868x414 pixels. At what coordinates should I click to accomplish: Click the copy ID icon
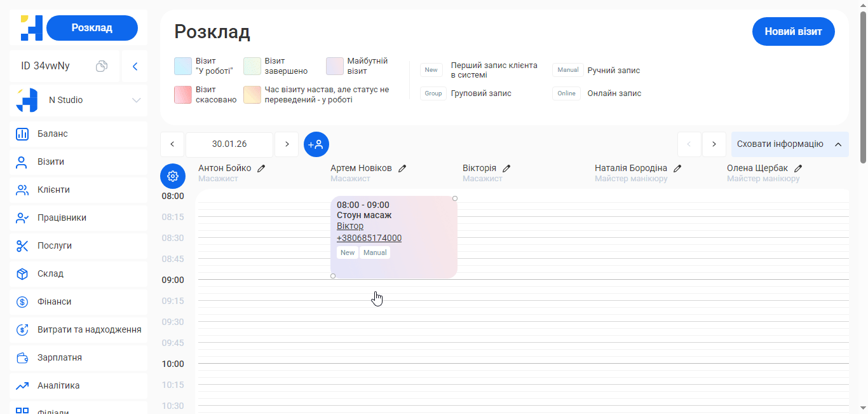[x=102, y=66]
